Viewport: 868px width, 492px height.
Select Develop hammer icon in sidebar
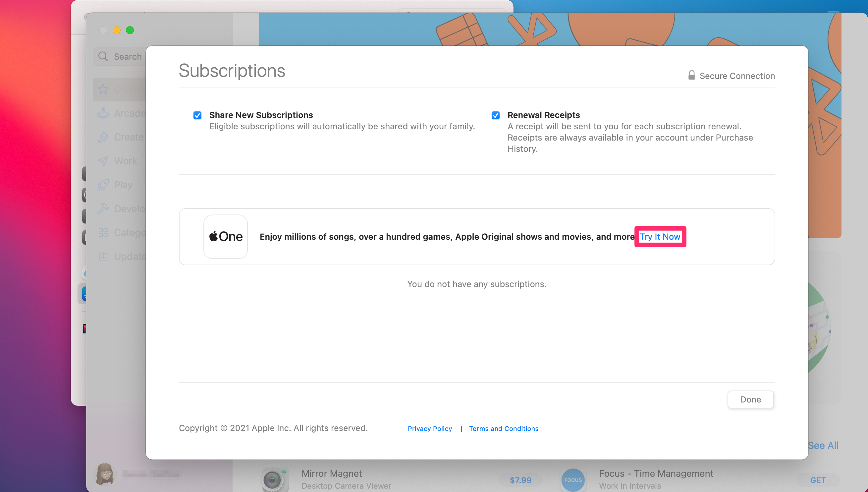(103, 209)
